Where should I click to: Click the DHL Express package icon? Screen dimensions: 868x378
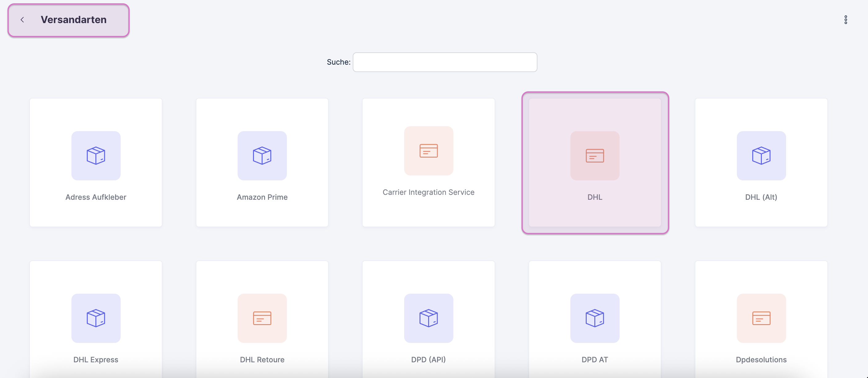tap(96, 318)
